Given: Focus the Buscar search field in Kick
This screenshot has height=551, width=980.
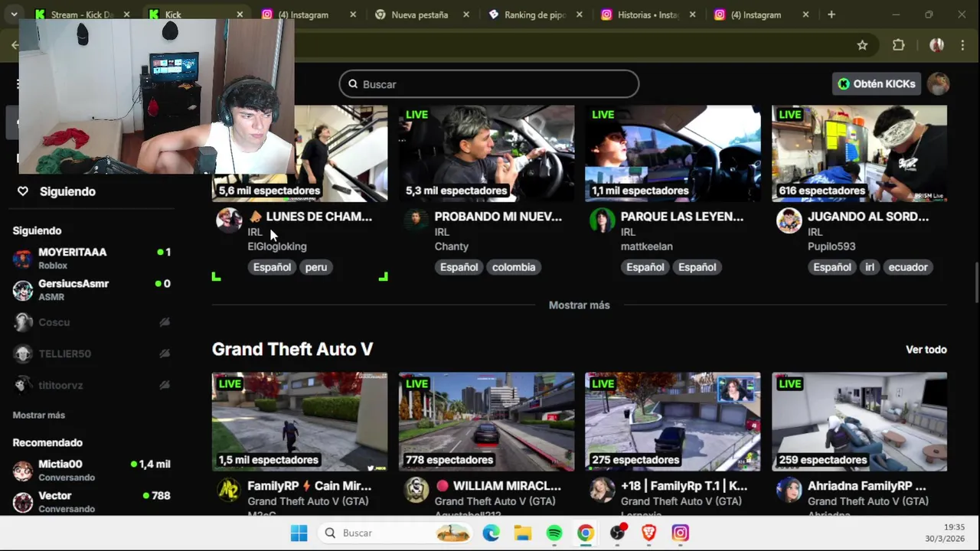Looking at the screenshot, I should coord(489,84).
